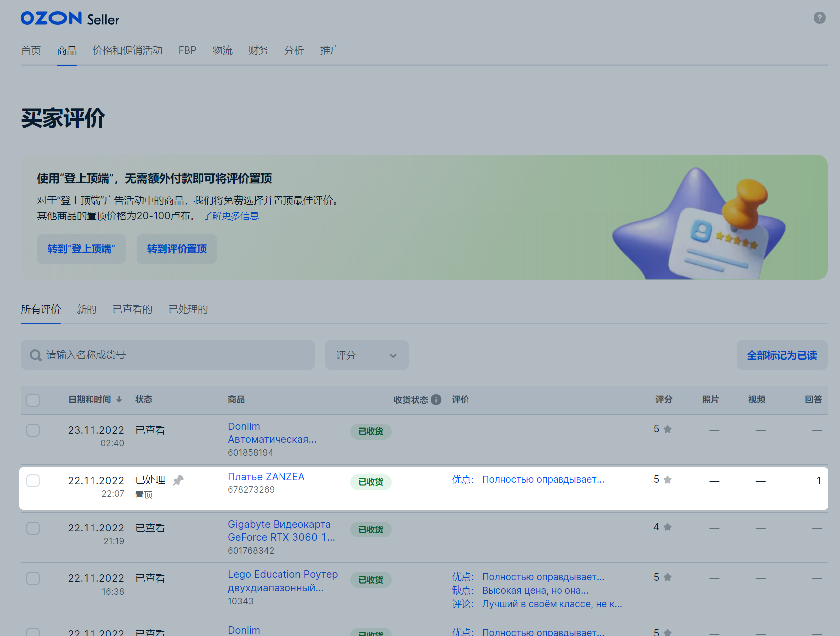
Task: Open the 物流 menu
Action: pos(223,50)
